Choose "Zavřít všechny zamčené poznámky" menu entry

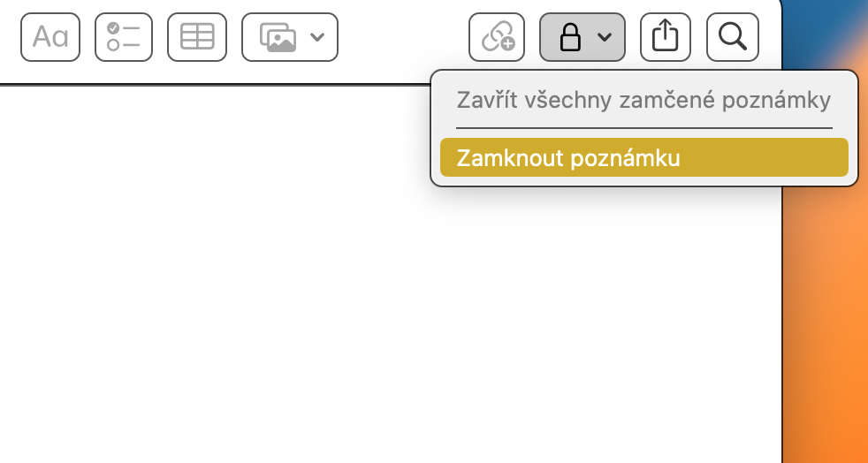click(643, 100)
